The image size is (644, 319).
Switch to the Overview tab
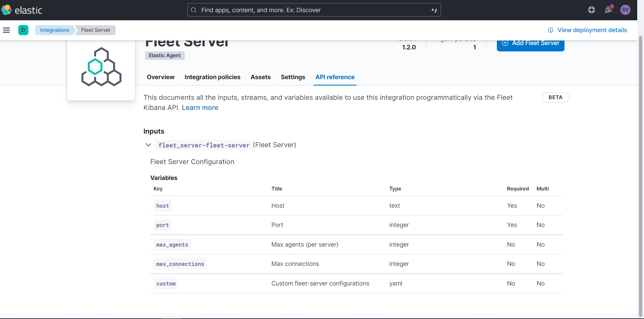(160, 77)
